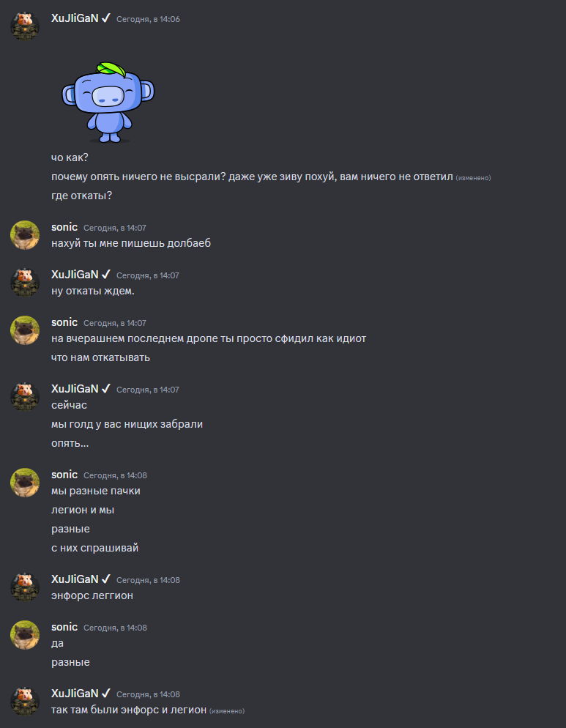This screenshot has width=566, height=728.
Task: Open XuJIiGaN's avatar at the 14:06 message
Action: coord(25,26)
